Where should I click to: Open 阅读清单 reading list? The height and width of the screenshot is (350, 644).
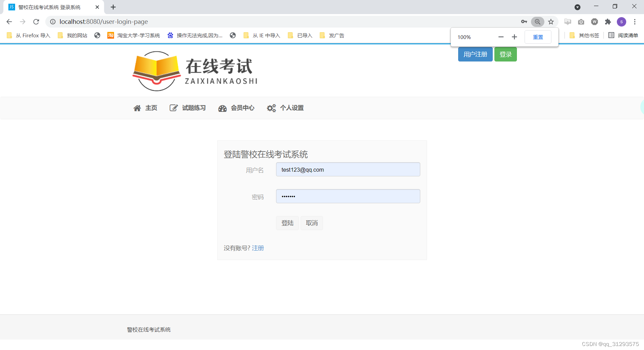tap(623, 36)
